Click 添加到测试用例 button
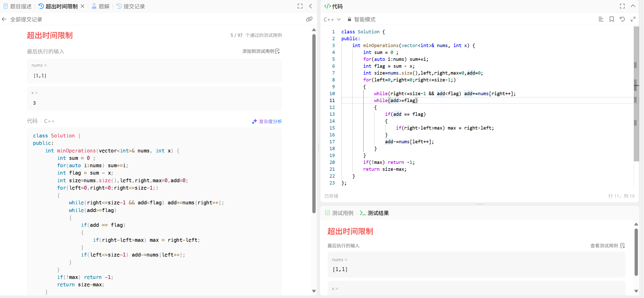 pos(261,51)
